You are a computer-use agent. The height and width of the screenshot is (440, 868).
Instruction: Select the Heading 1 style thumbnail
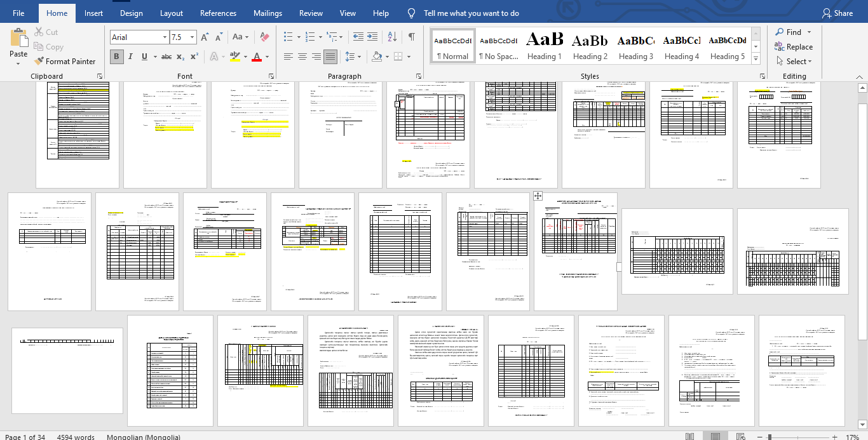point(545,46)
